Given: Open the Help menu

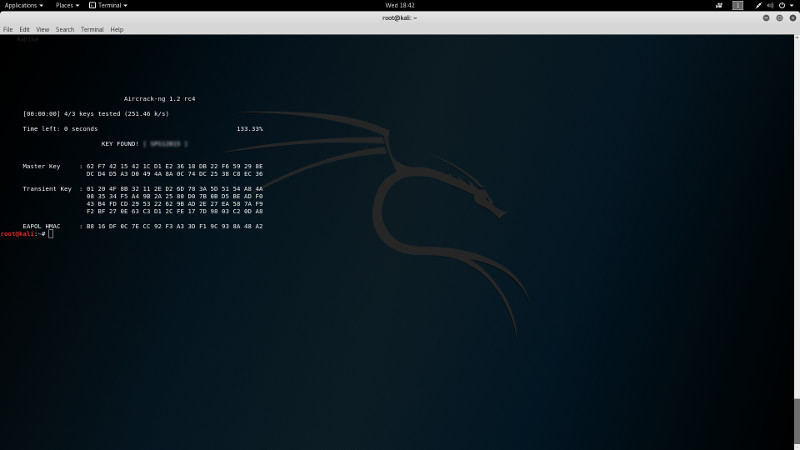Looking at the screenshot, I should 117,30.
